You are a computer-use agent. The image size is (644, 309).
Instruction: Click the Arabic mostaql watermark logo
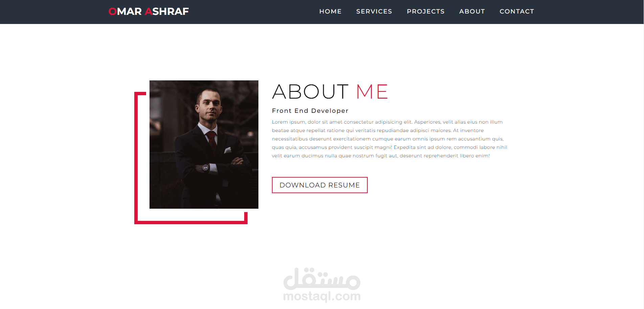coord(322,279)
